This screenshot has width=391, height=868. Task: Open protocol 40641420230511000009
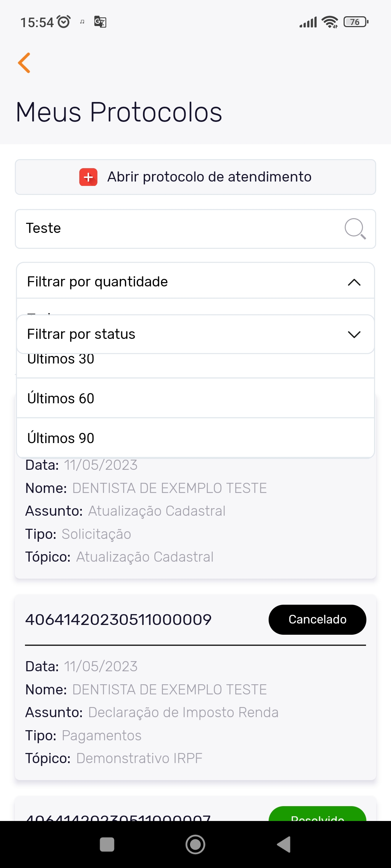pyautogui.click(x=118, y=620)
